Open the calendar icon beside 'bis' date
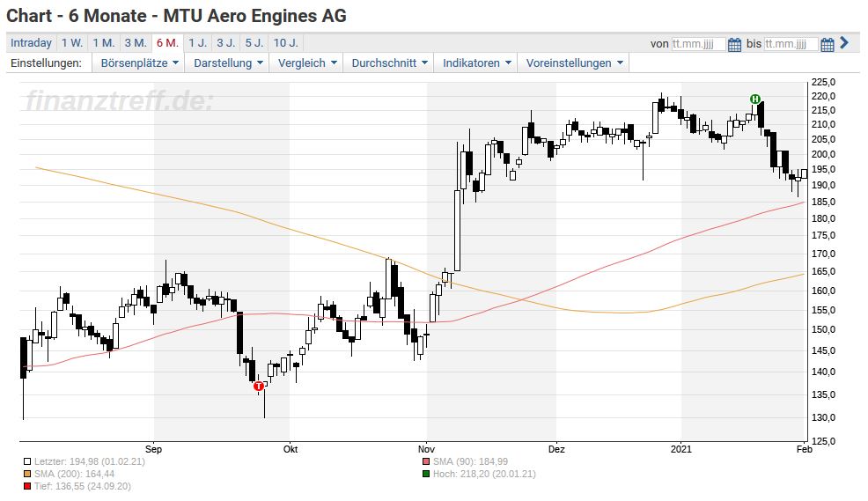The width and height of the screenshot is (868, 501). tap(827, 44)
